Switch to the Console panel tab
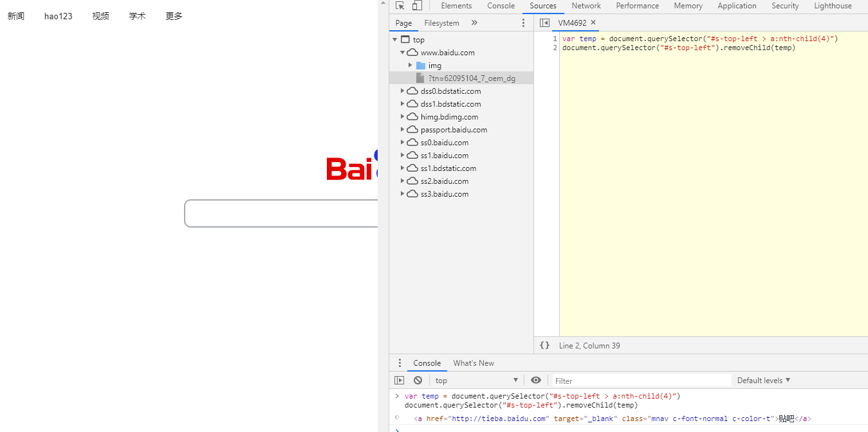This screenshot has width=868, height=432. (x=501, y=6)
